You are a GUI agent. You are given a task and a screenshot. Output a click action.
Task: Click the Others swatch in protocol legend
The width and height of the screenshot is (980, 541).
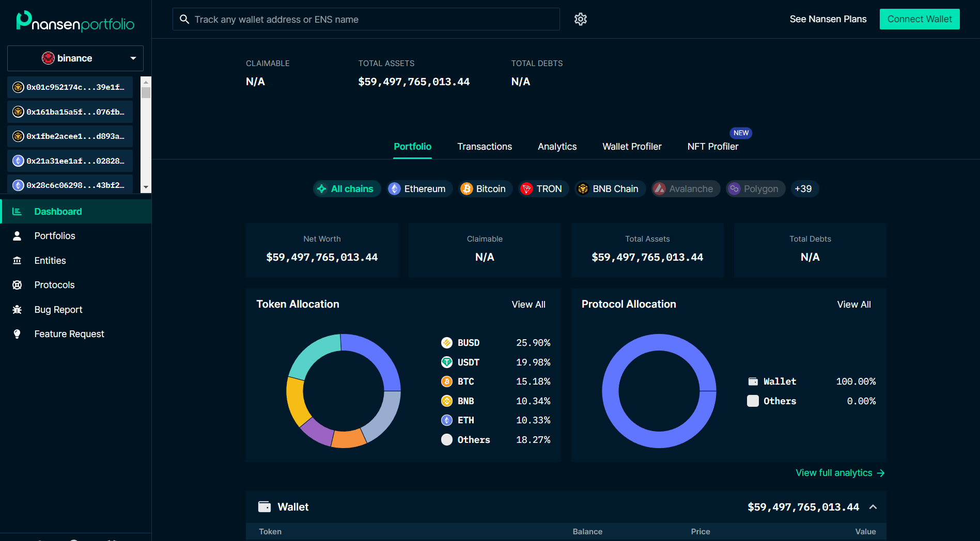point(753,401)
